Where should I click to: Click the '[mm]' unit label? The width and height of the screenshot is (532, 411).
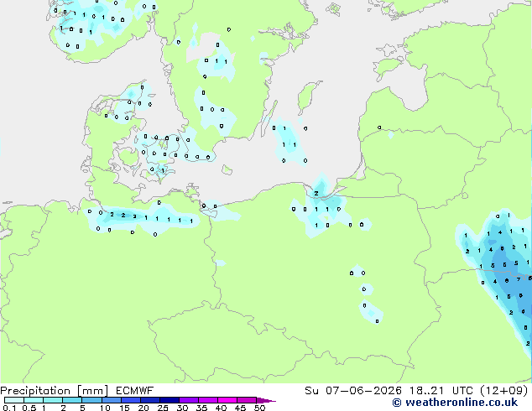click(92, 391)
